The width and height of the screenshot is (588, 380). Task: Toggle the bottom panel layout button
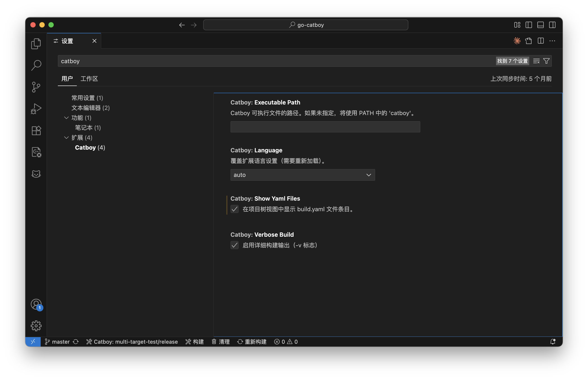(x=540, y=25)
